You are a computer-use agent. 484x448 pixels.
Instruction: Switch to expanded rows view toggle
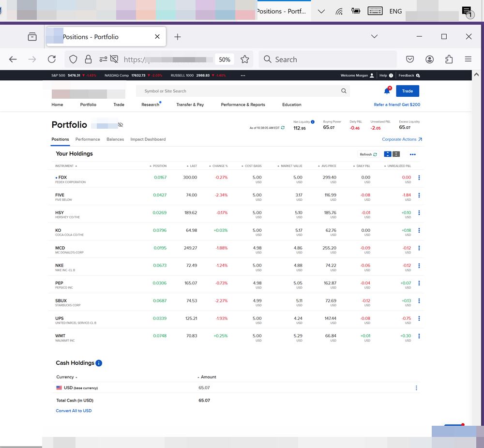(388, 154)
